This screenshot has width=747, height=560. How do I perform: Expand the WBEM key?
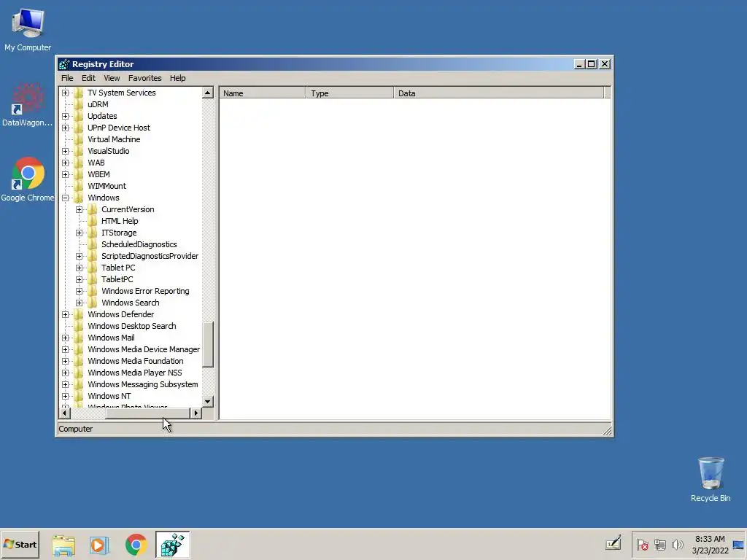[x=65, y=174]
